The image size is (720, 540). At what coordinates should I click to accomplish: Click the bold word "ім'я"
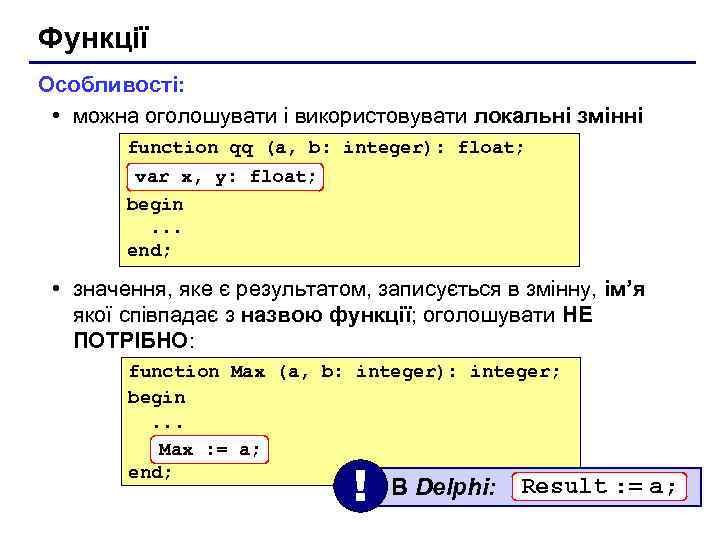(624, 289)
